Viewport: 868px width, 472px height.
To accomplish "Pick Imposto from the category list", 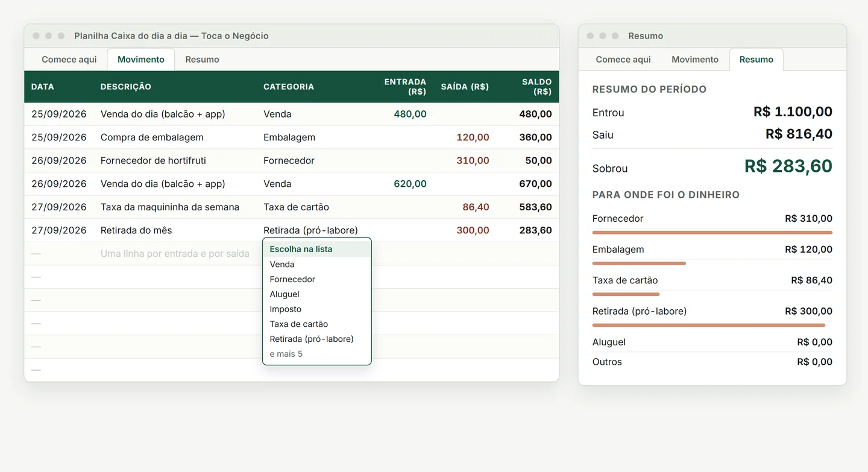I will point(317,309).
